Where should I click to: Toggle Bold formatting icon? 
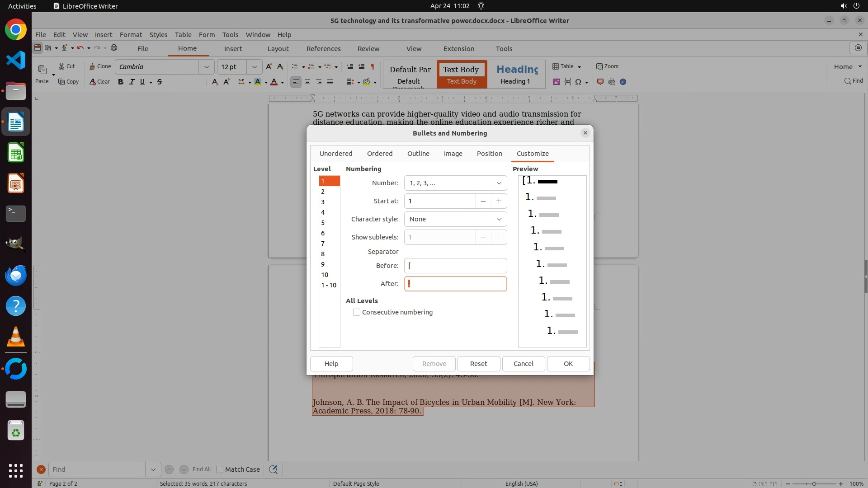[120, 82]
